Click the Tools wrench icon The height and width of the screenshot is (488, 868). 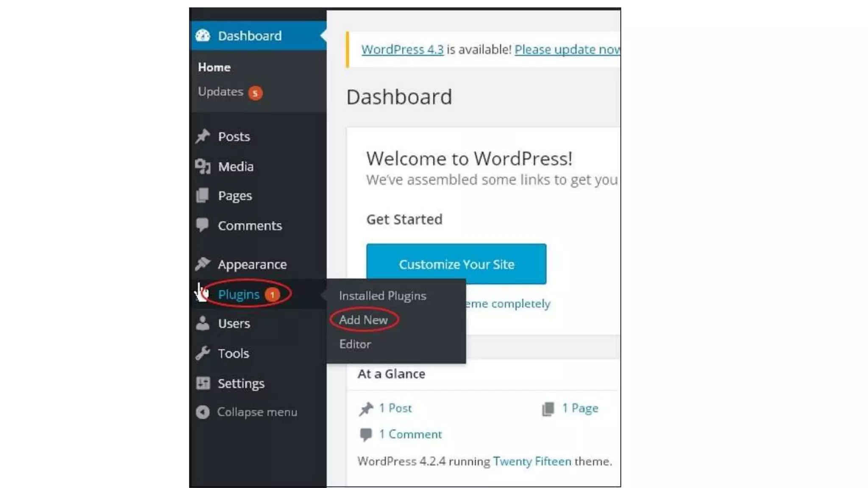click(203, 353)
